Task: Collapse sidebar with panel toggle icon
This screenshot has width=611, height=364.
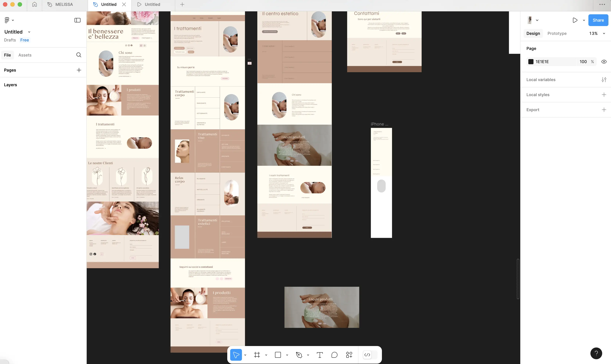Action: [x=77, y=20]
